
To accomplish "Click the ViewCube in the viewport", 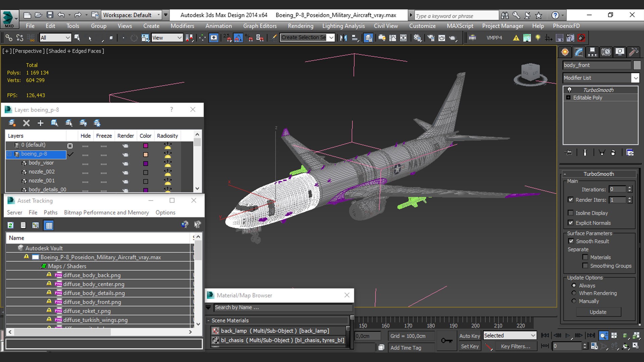I will pos(530,73).
